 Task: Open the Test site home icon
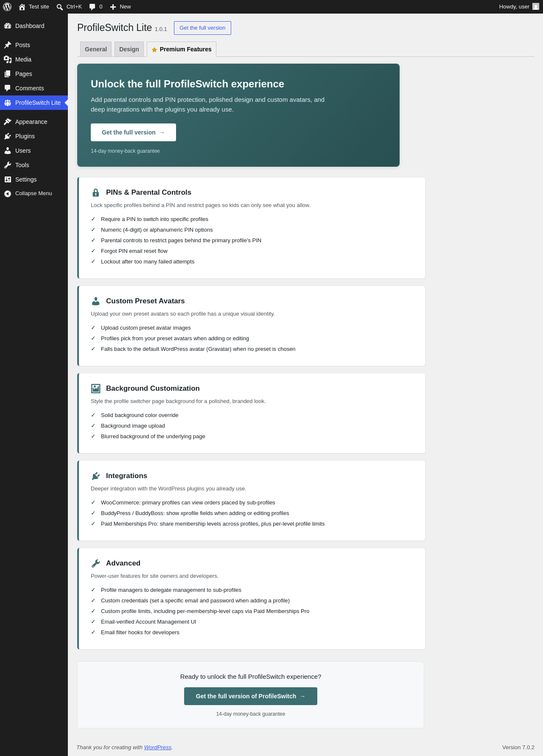[x=22, y=7]
